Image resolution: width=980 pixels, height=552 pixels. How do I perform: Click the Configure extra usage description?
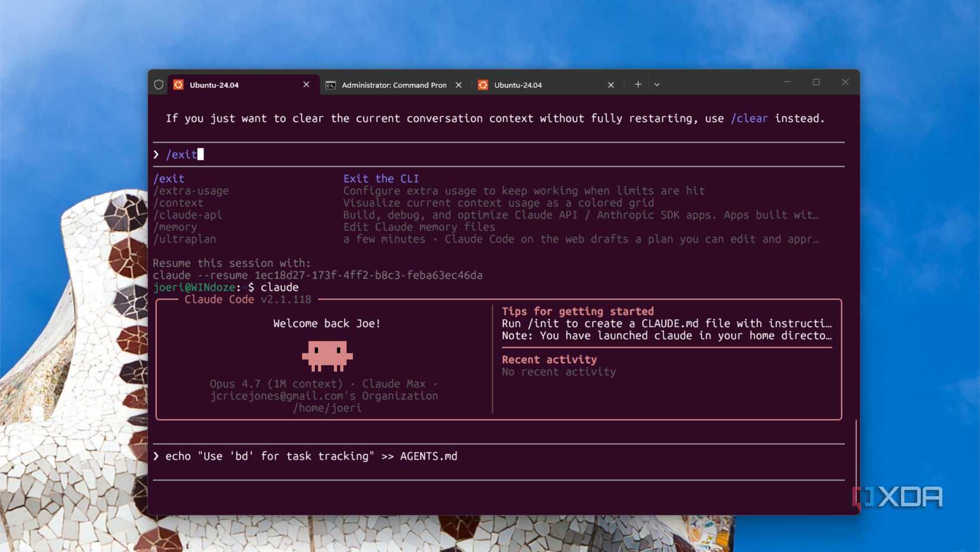[x=524, y=191]
